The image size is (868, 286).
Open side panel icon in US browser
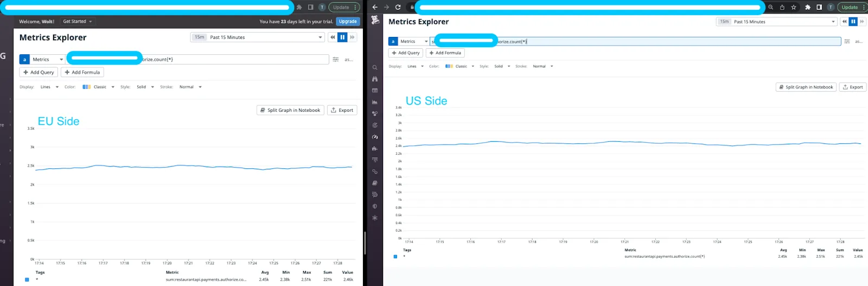819,7
